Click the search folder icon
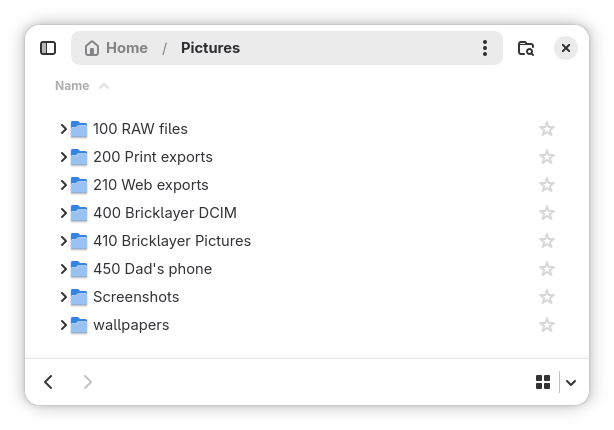Image resolution: width=614 pixels, height=430 pixels. point(526,48)
